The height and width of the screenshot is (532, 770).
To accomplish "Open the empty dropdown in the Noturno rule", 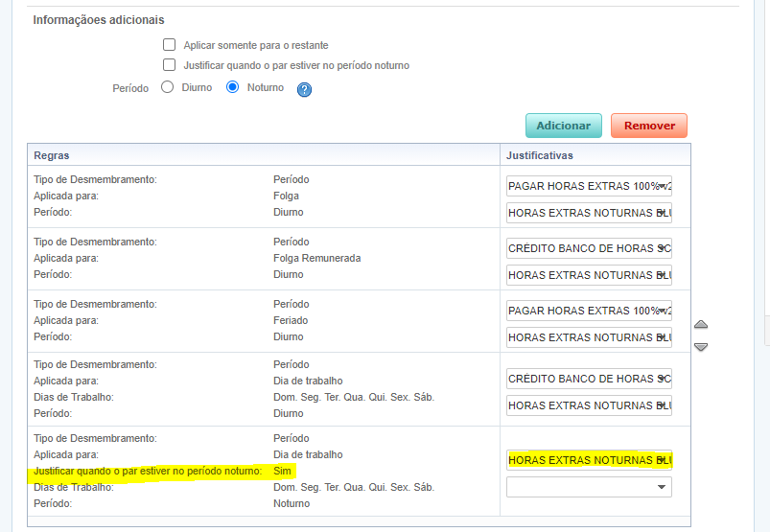I will pos(589,487).
